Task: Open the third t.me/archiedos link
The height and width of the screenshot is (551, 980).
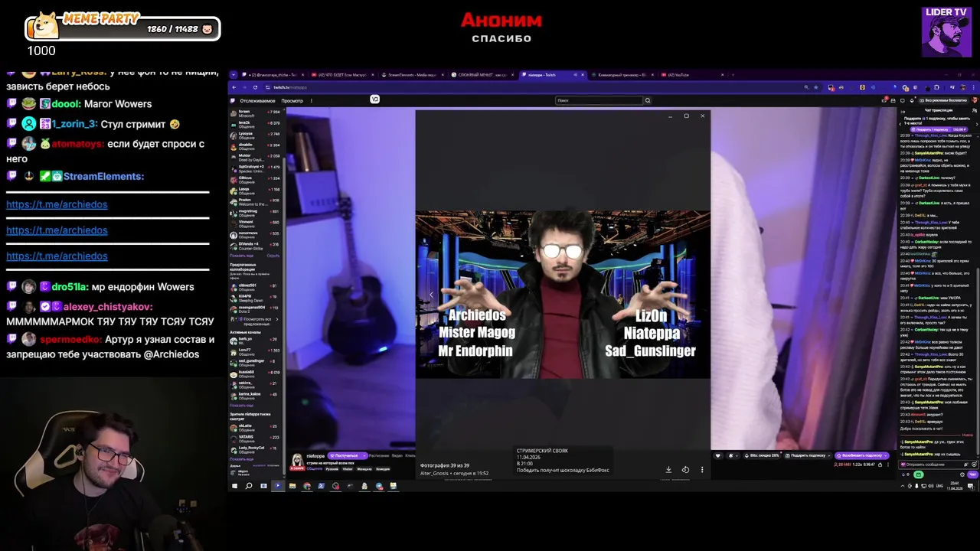Action: 57,256
